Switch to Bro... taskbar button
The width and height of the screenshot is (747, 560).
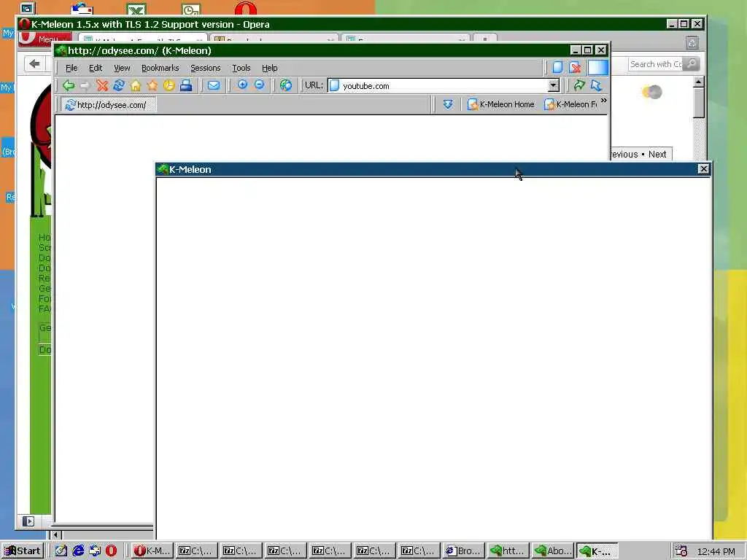tap(463, 551)
